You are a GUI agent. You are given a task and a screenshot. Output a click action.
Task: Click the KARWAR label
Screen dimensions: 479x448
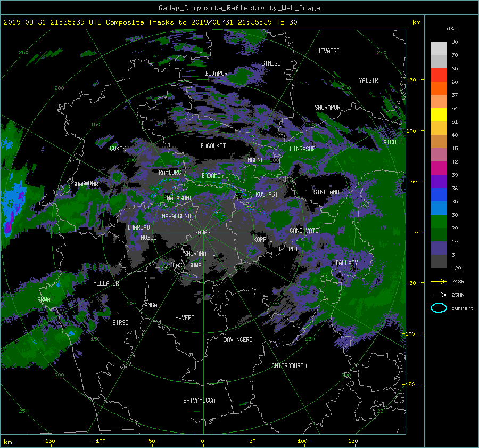click(44, 299)
